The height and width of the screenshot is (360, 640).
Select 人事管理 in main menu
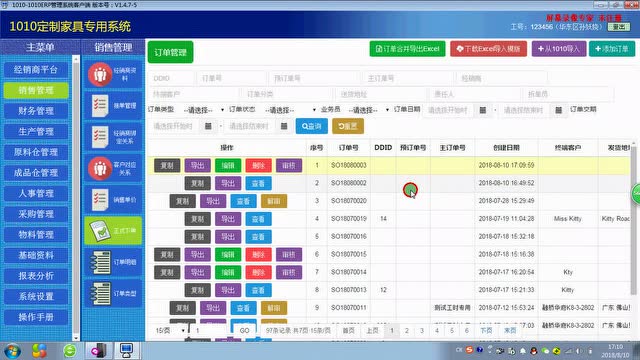coord(36,193)
